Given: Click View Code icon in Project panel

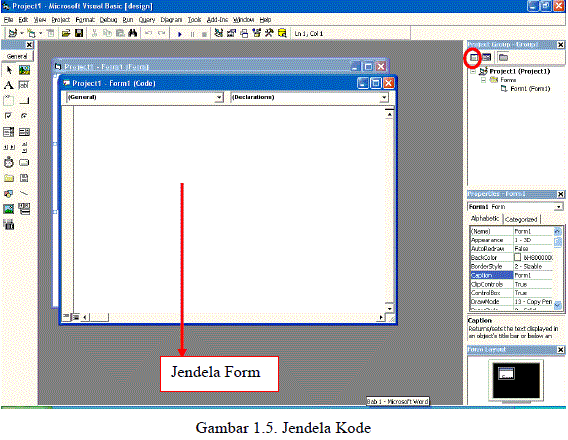Looking at the screenshot, I should pos(474,57).
